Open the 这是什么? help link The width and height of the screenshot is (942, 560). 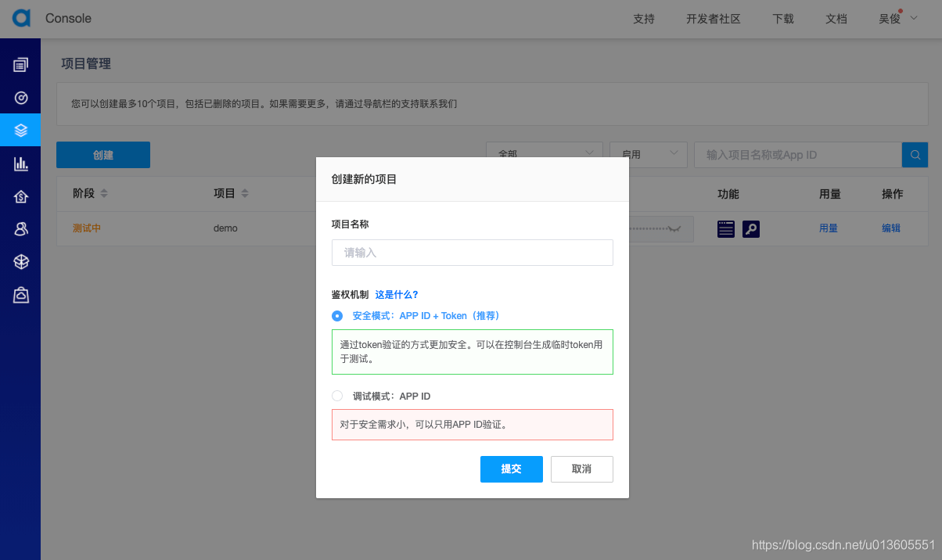click(x=397, y=295)
